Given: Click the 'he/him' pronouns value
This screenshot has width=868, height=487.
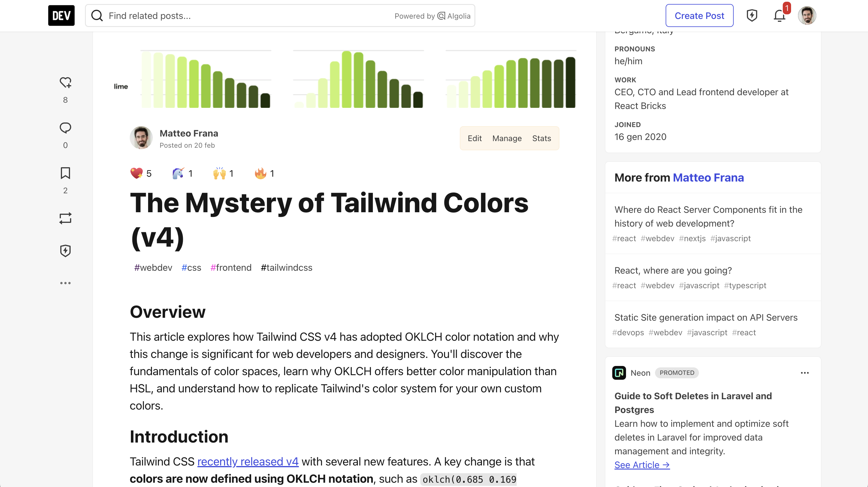Looking at the screenshot, I should 628,61.
